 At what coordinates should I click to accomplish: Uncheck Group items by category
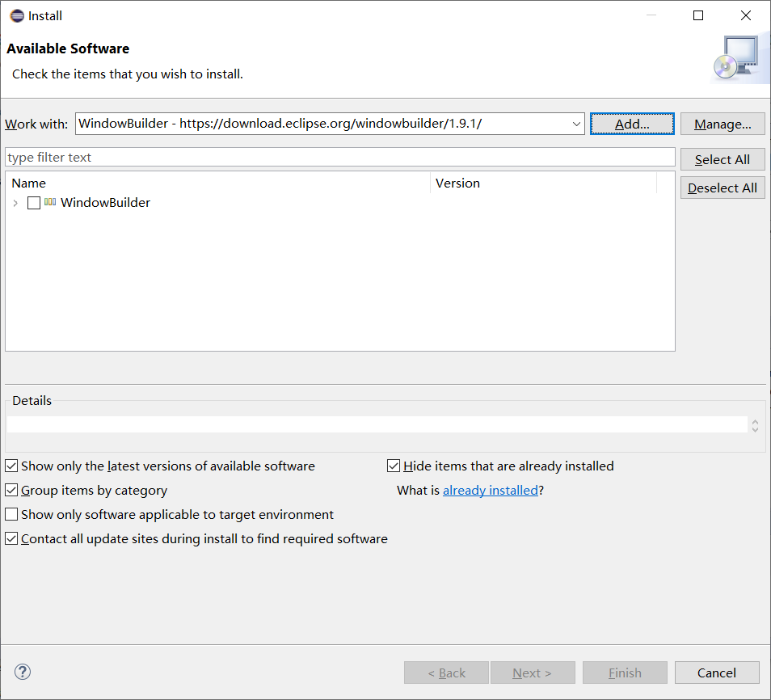click(11, 490)
